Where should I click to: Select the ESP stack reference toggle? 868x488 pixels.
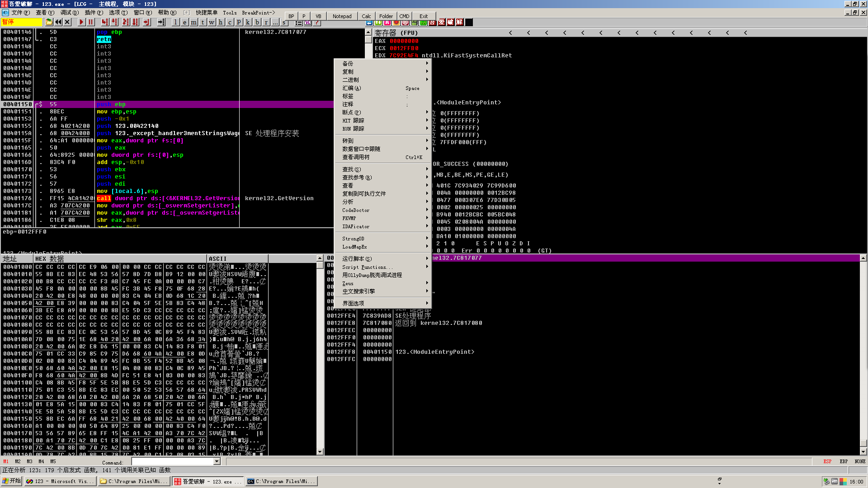click(x=827, y=461)
